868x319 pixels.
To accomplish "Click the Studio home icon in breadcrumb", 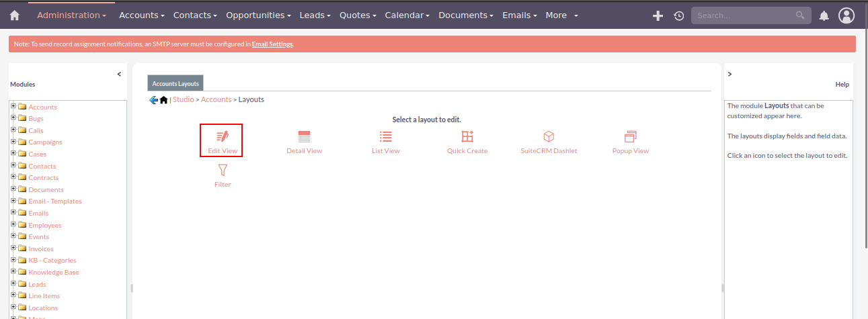I will (x=163, y=100).
